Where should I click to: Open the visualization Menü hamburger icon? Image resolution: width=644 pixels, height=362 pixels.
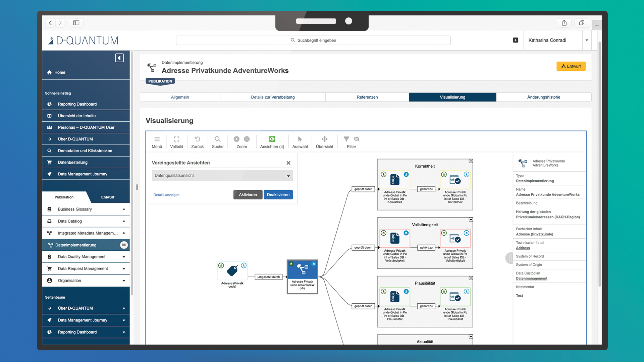pos(157,139)
